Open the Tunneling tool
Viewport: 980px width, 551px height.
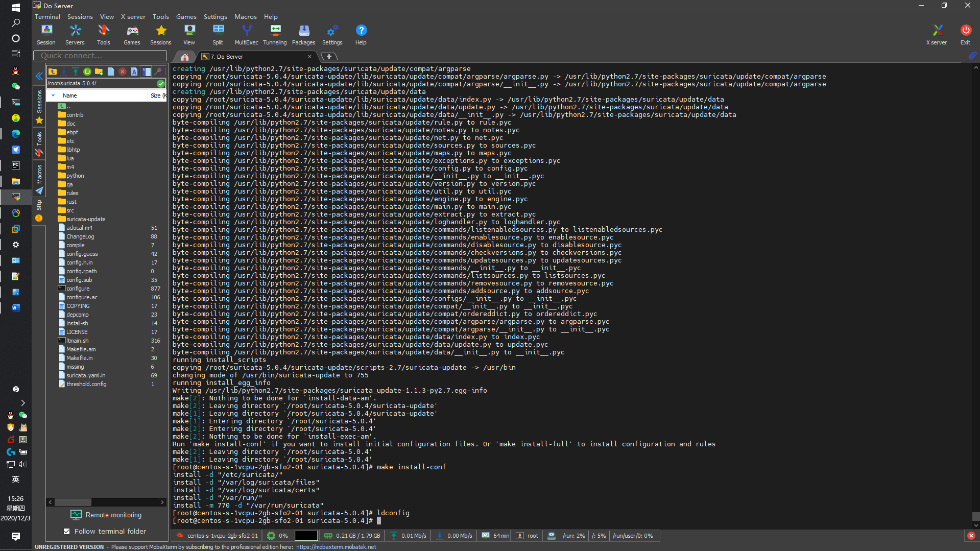275,35
